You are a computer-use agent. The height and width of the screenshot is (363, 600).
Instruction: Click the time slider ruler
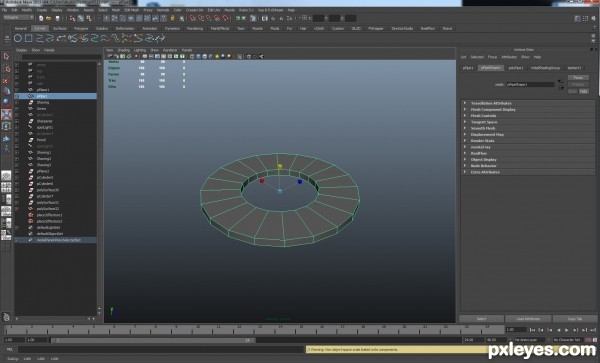click(x=254, y=329)
